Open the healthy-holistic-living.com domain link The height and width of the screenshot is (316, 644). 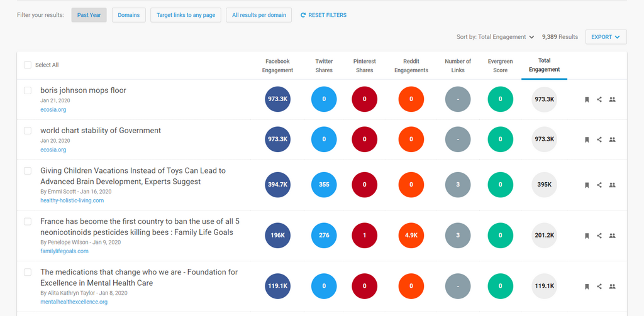click(72, 200)
